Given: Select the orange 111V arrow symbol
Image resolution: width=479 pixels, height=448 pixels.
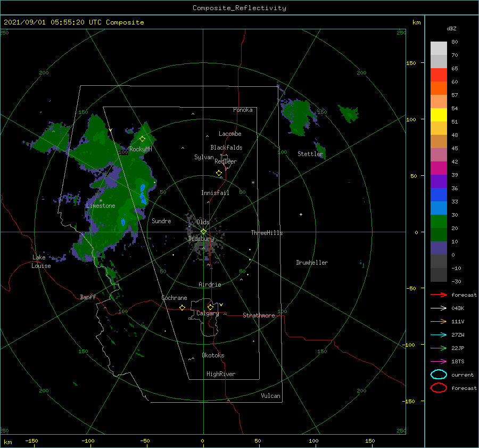Looking at the screenshot, I should [439, 321].
